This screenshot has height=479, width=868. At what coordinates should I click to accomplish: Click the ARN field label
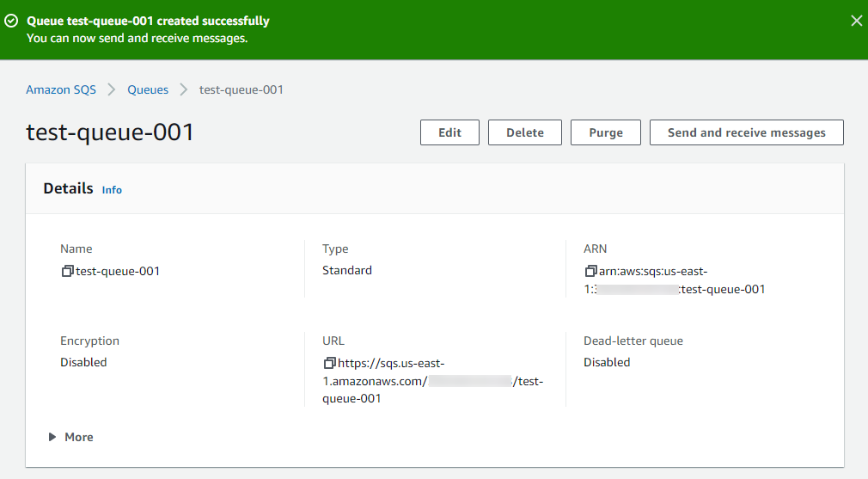coord(595,249)
